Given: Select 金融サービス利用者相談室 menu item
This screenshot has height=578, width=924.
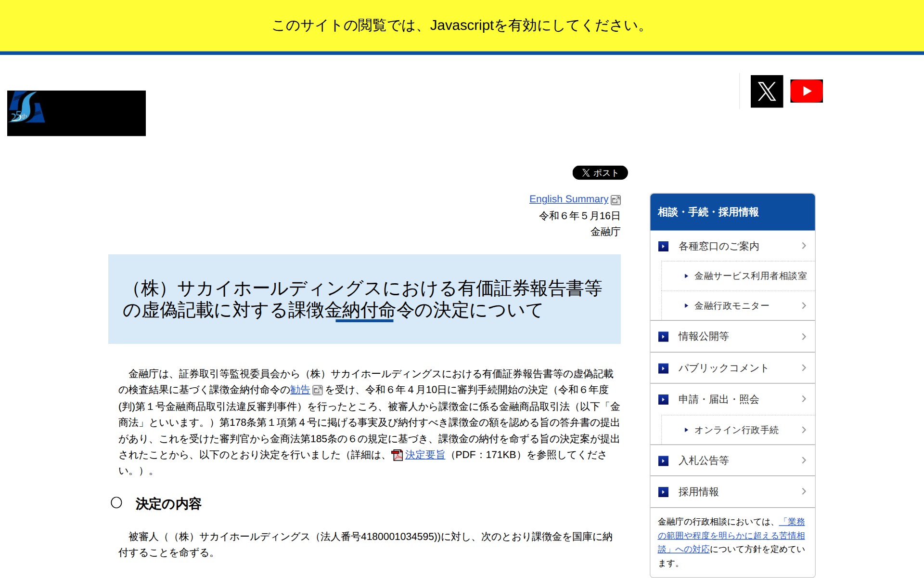Looking at the screenshot, I should click(750, 276).
